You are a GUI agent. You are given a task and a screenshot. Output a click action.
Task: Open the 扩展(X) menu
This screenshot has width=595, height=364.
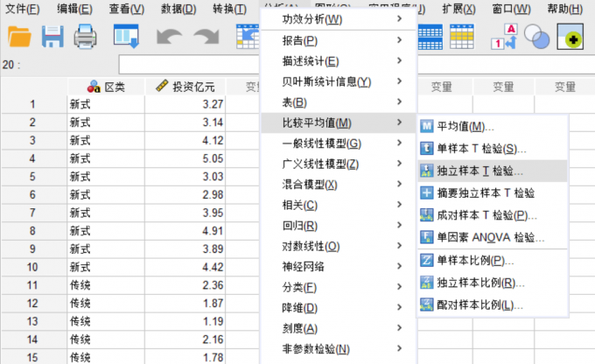coord(458,9)
